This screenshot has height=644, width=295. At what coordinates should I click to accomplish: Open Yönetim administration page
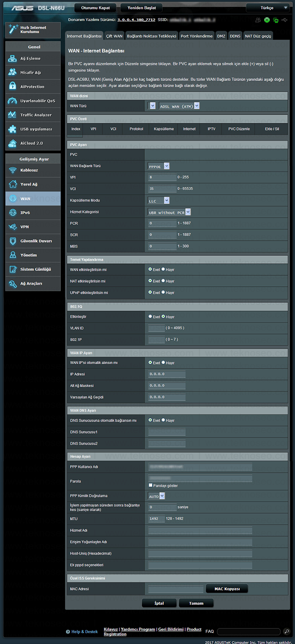pos(33,255)
